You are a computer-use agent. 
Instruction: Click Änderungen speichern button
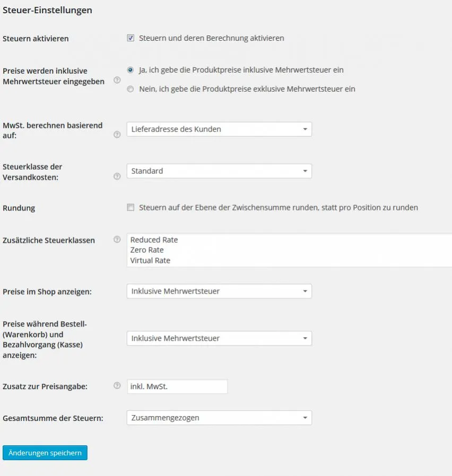coord(45,453)
